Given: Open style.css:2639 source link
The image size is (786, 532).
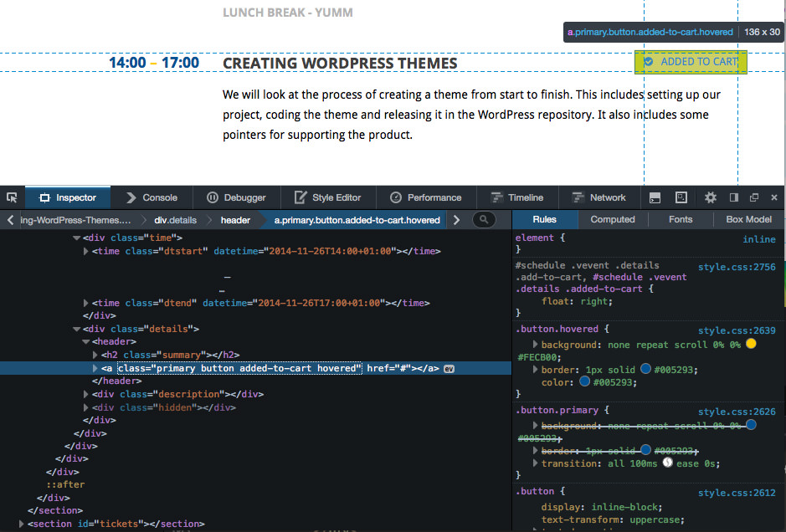Looking at the screenshot, I should coord(737,330).
